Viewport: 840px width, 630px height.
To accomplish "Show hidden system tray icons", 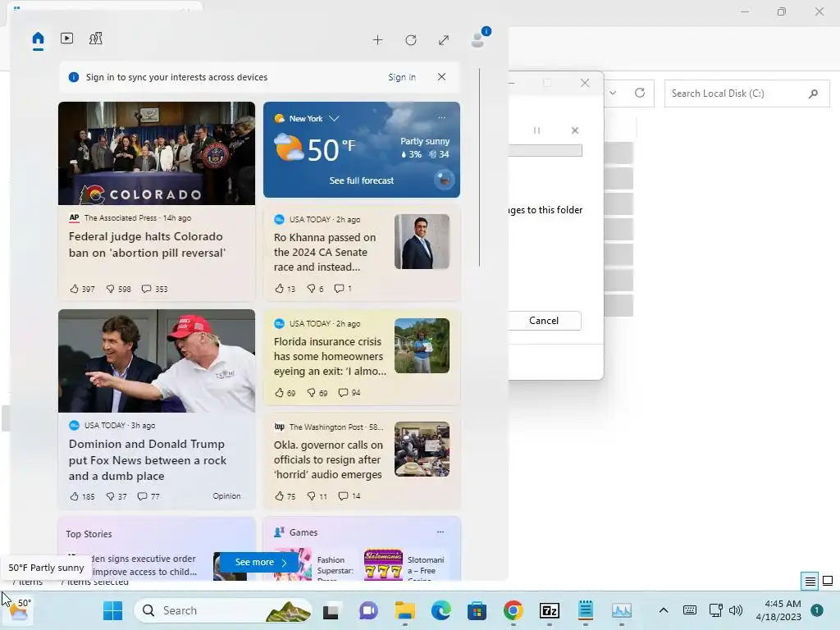I will 663,610.
